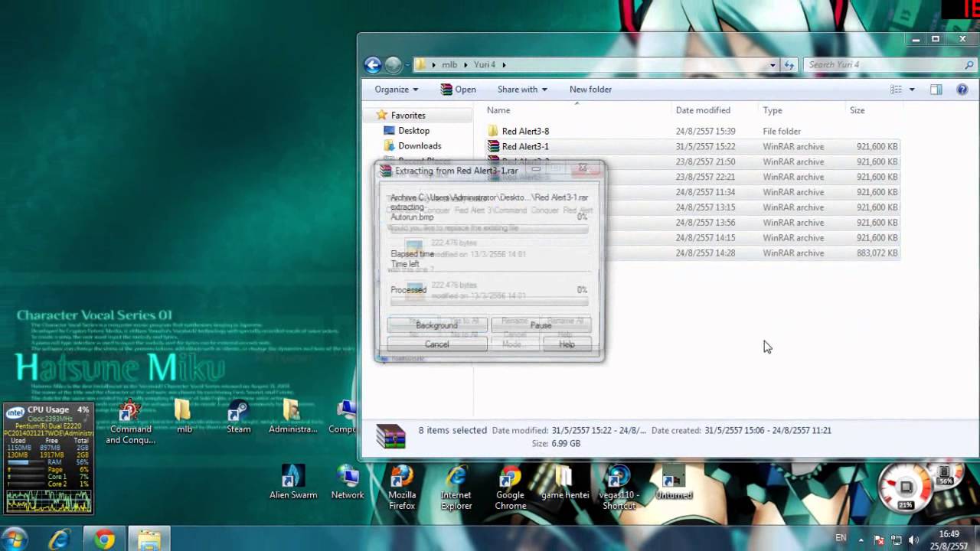Launch Google Chrome desktop shortcut
Viewport: 980px width, 551px height.
(x=510, y=487)
